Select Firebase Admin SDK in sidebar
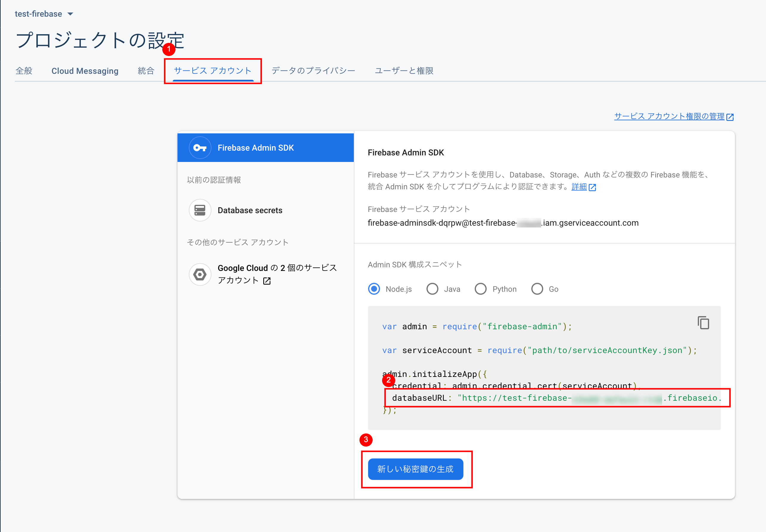Viewport: 766px width, 532px height. point(265,148)
